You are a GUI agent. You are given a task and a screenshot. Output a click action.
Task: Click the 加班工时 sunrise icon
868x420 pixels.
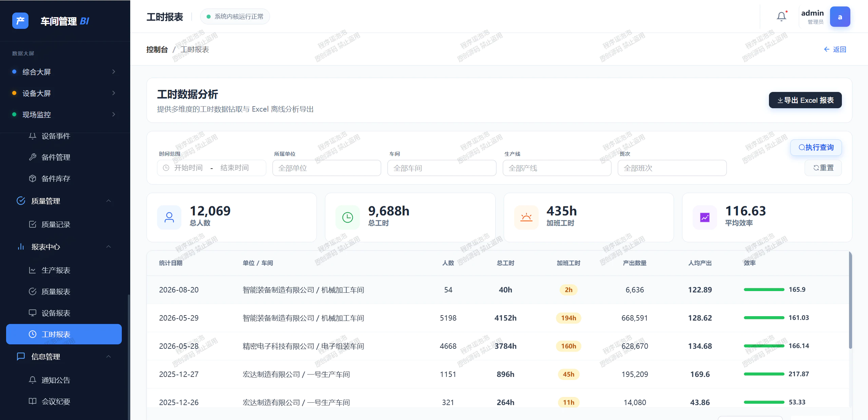[x=526, y=217]
